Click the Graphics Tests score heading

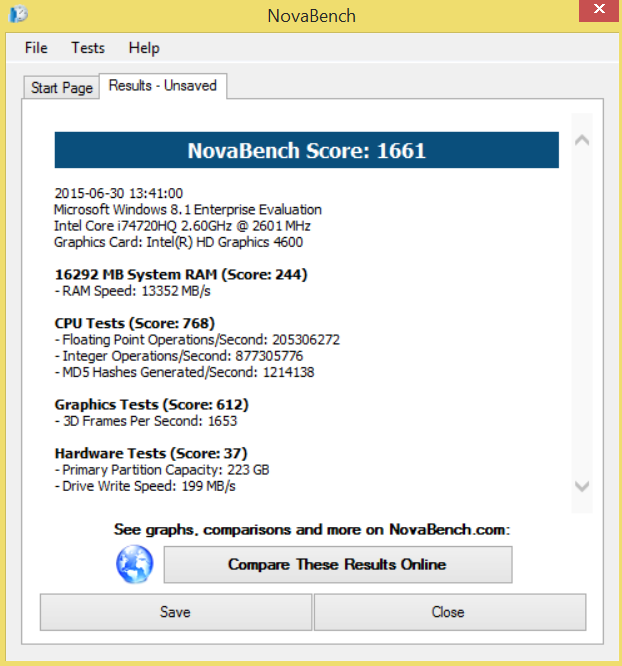pyautogui.click(x=151, y=404)
